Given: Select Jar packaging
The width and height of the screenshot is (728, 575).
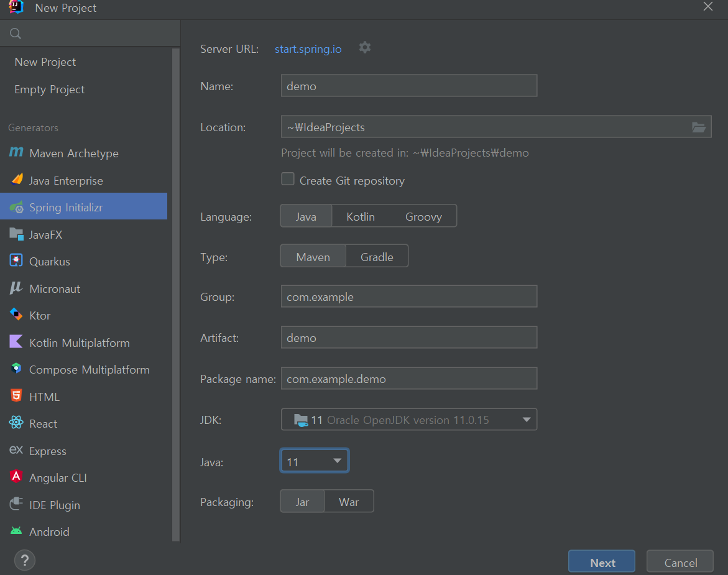Looking at the screenshot, I should click(x=302, y=502).
